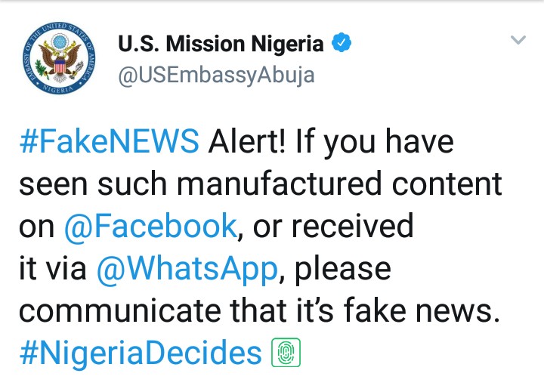Click the "If you have" text
This screenshot has height=392, width=544.
(380, 141)
